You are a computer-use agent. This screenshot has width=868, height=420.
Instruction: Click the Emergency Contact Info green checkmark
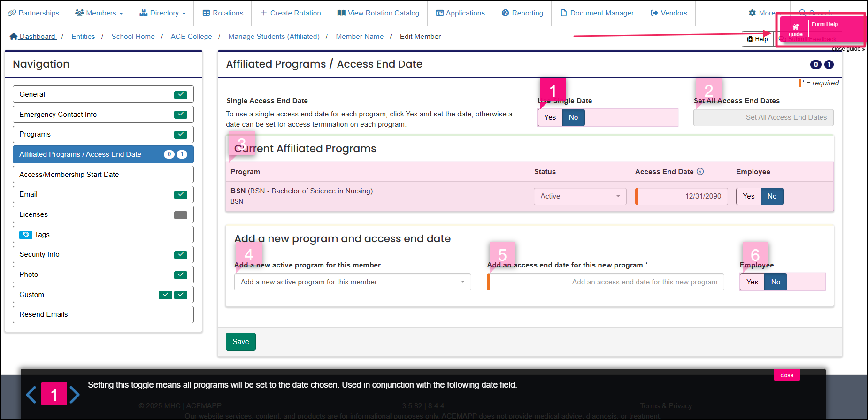pyautogui.click(x=181, y=115)
